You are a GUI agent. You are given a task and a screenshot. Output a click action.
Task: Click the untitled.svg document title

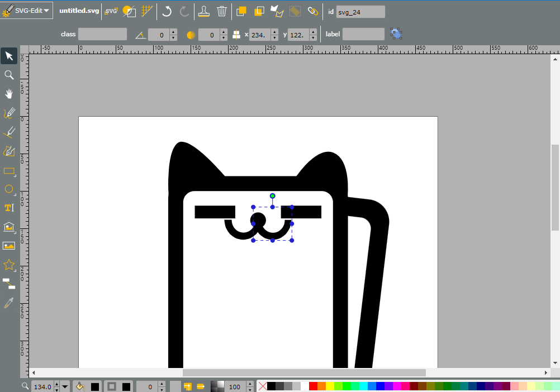(79, 11)
